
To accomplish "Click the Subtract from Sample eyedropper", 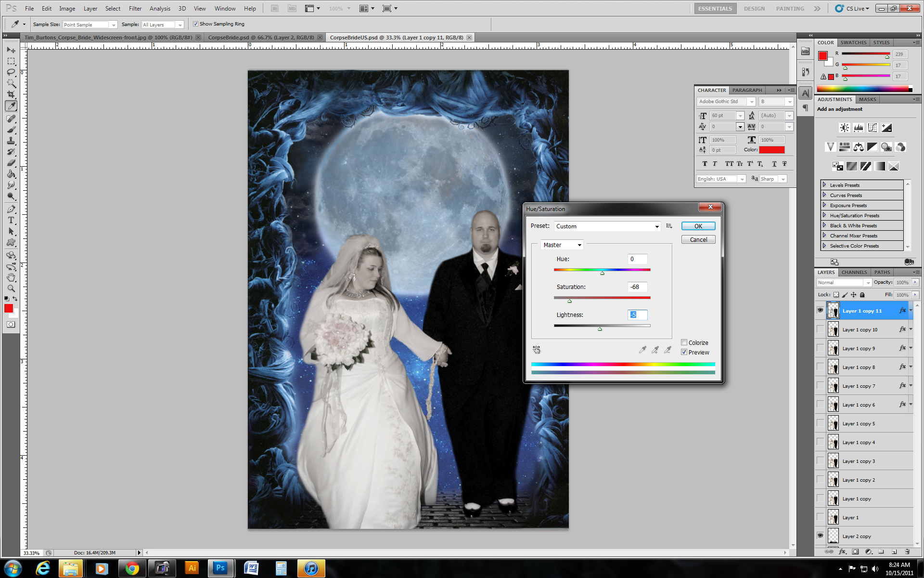I will [667, 350].
